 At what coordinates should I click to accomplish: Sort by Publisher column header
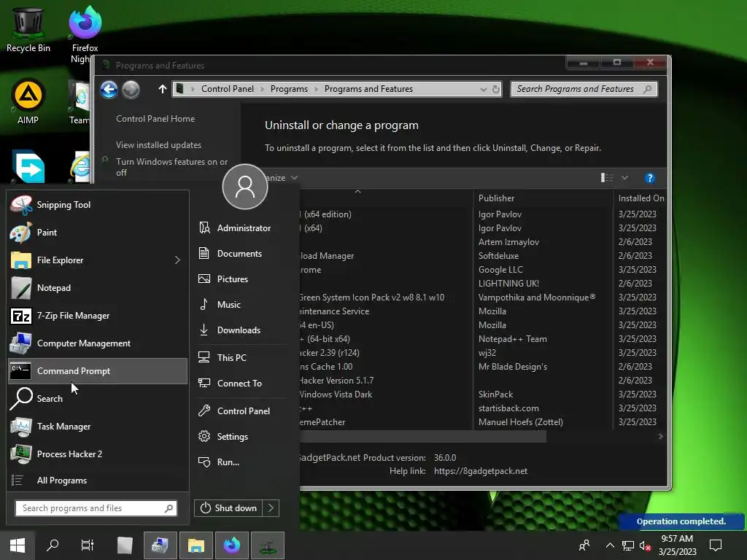[543, 198]
